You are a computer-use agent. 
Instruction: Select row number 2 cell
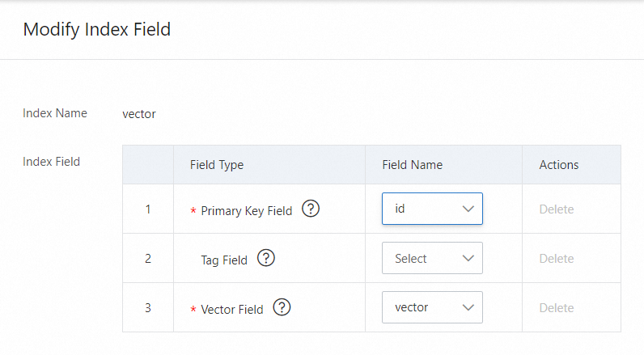[148, 259]
